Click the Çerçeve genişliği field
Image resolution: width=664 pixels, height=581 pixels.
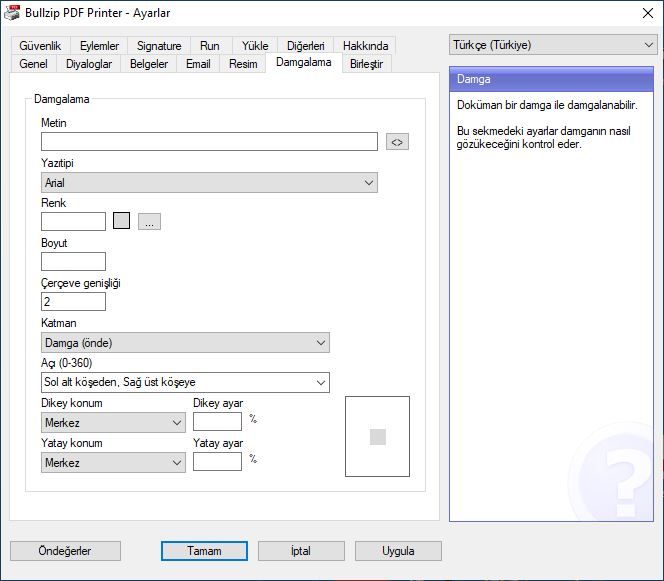point(73,302)
